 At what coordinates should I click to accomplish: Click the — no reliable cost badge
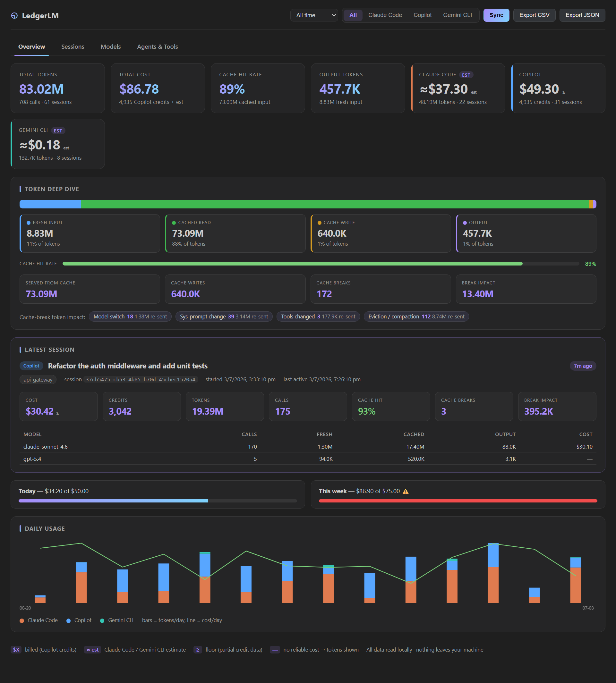click(x=275, y=650)
